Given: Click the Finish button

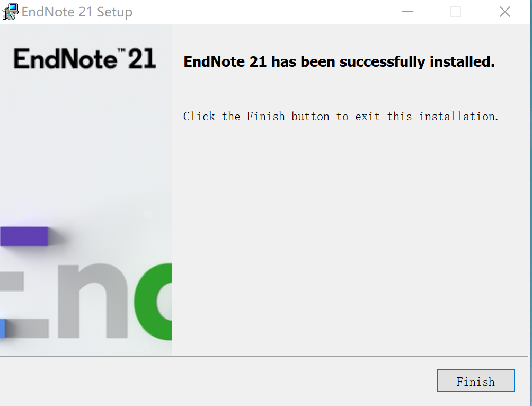Looking at the screenshot, I should click(x=476, y=381).
